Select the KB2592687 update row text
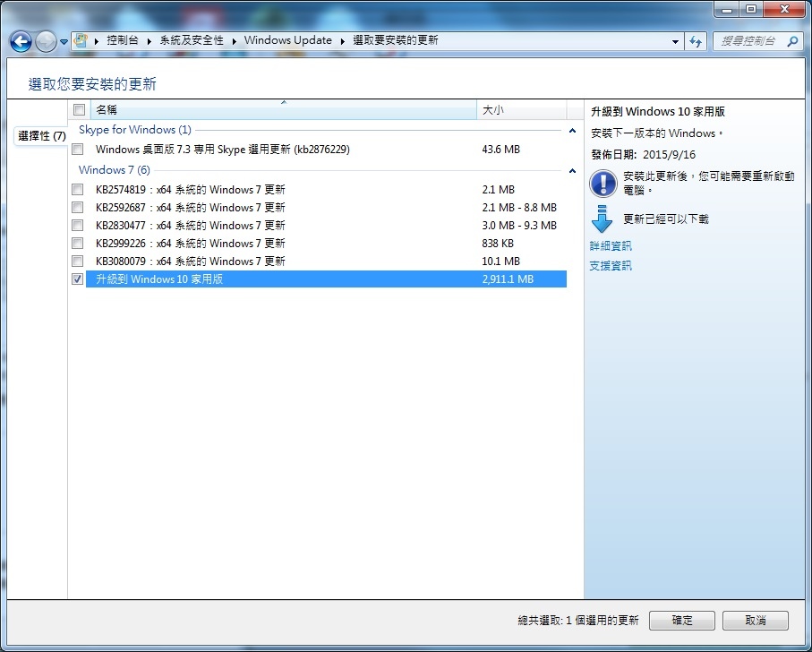Screen dimensions: 812x652 coord(191,208)
